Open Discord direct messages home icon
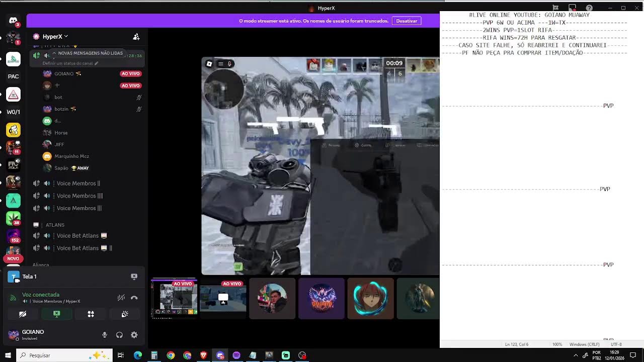The image size is (644, 362). pos(13,21)
